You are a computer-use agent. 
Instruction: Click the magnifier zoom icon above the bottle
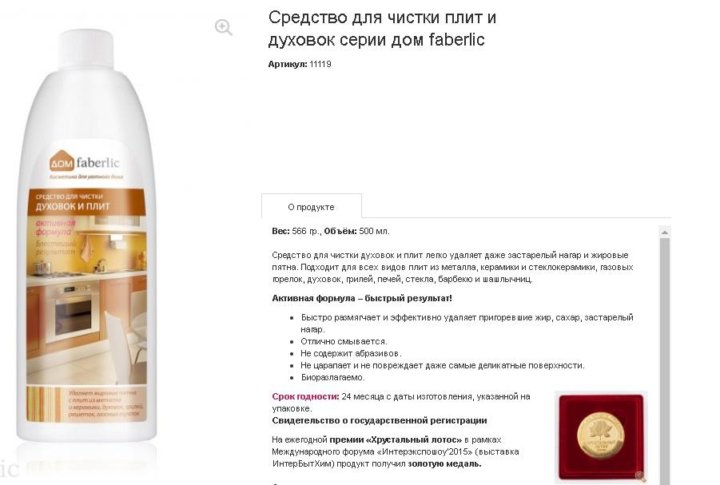coord(223,27)
